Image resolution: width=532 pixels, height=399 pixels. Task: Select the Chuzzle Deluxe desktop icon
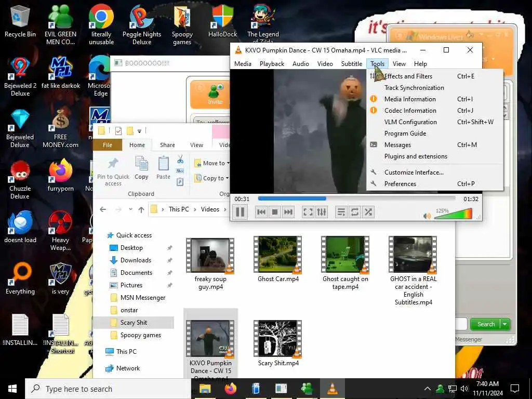[x=20, y=180]
